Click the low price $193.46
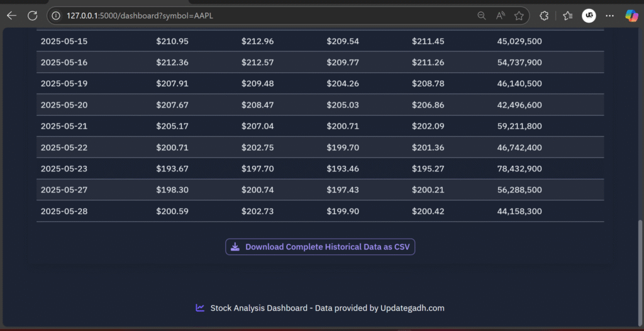This screenshot has height=331, width=644. tap(343, 169)
